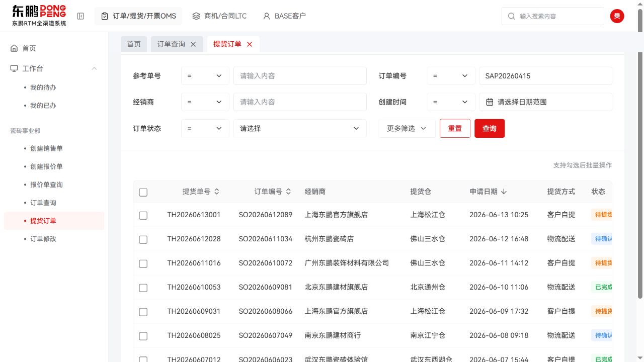Open the 创建时间 date range picker
This screenshot has height=362, width=644.
(545, 102)
